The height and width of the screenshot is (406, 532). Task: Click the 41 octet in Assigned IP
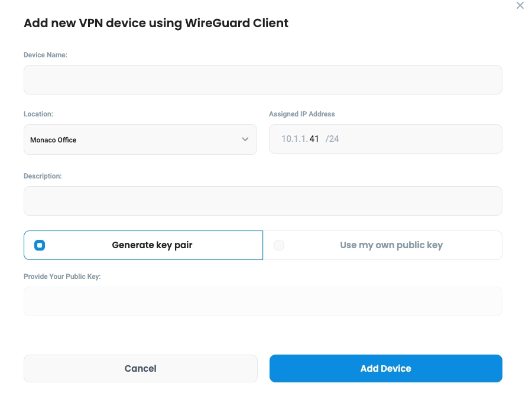pyautogui.click(x=314, y=139)
